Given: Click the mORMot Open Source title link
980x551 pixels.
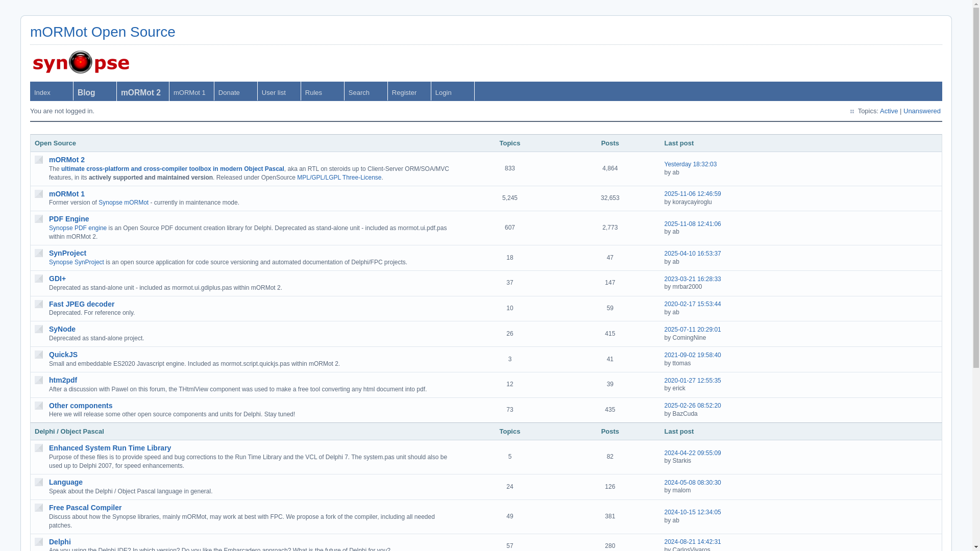Looking at the screenshot, I should coord(103,32).
